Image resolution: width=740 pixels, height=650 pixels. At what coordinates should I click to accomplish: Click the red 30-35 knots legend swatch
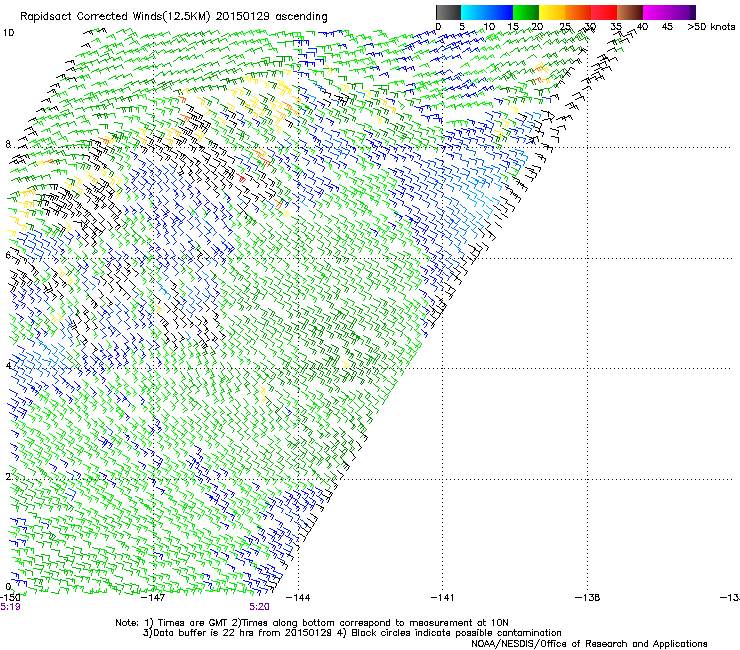(x=604, y=12)
